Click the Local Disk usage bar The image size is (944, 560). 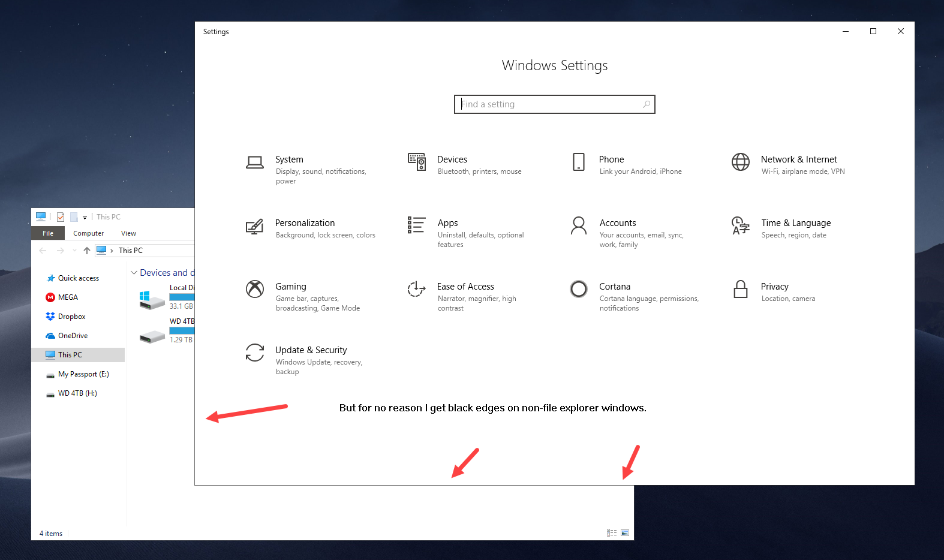click(182, 297)
